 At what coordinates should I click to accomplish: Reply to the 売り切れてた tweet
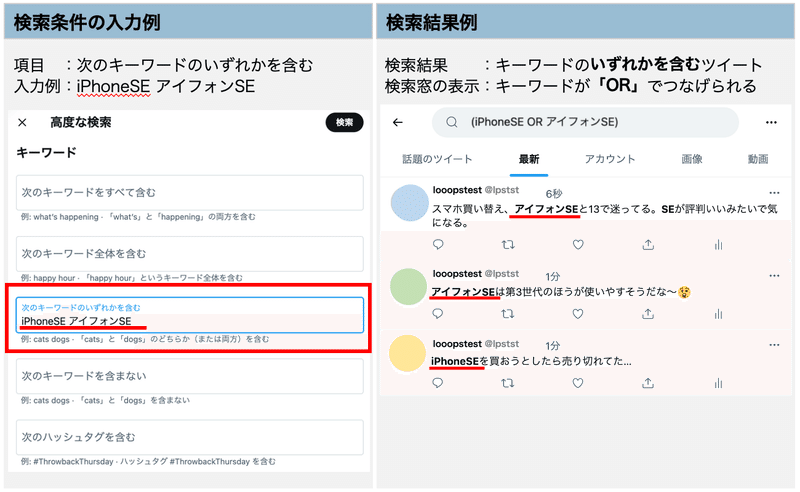pyautogui.click(x=438, y=383)
